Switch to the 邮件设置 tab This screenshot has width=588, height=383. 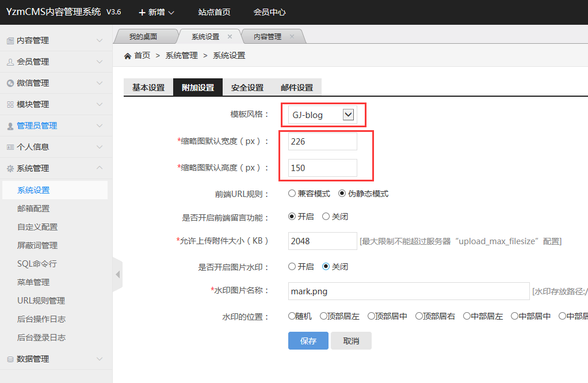[297, 88]
